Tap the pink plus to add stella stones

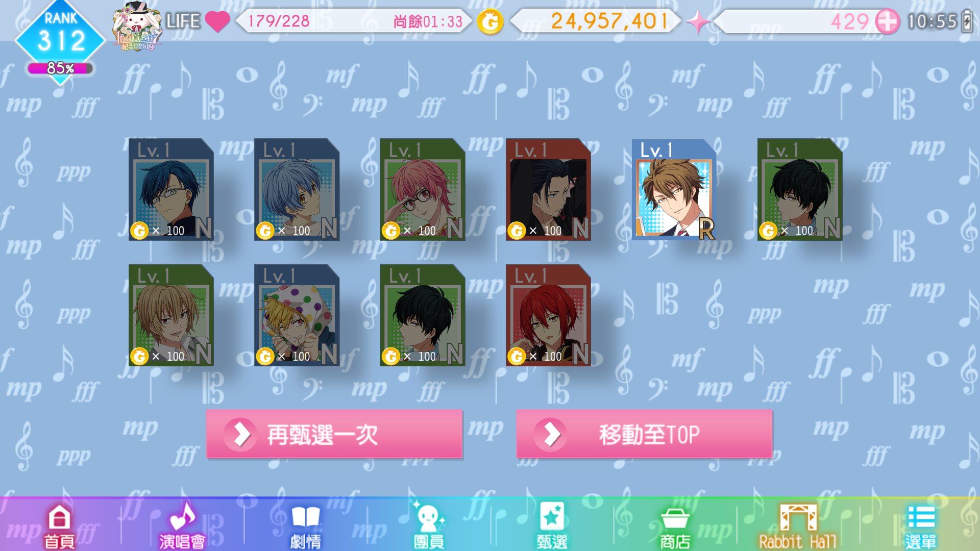(x=888, y=21)
